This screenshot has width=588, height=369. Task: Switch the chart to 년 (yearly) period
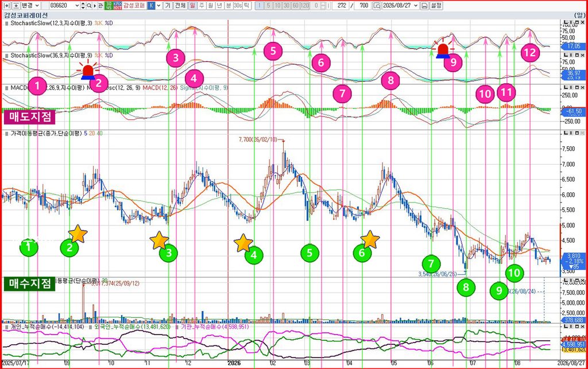point(219,6)
